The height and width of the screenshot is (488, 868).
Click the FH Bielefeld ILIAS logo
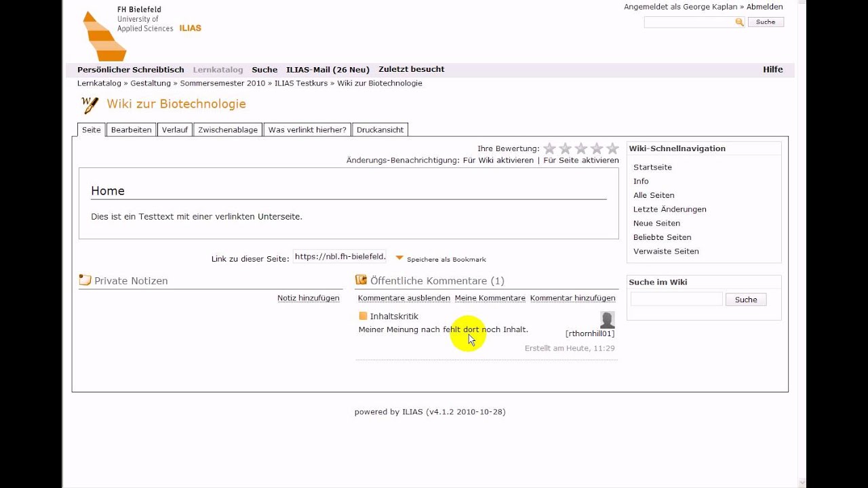coord(141,34)
